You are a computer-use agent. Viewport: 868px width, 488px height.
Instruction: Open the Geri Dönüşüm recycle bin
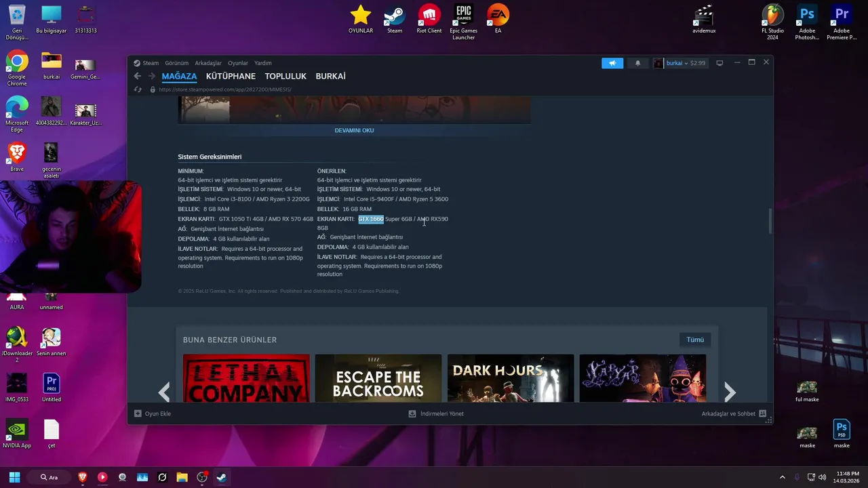tap(17, 22)
